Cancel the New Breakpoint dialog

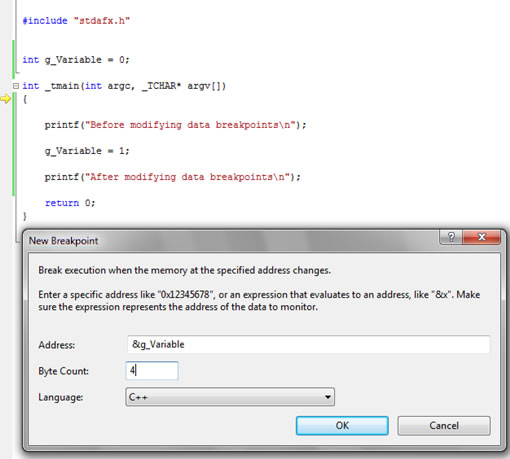(x=444, y=425)
